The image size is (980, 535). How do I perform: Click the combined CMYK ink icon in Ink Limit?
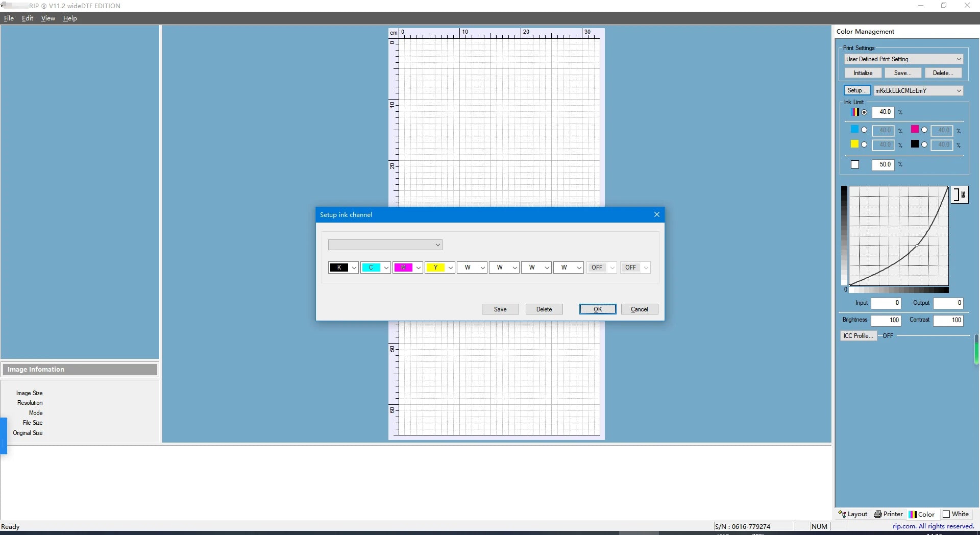pos(856,112)
